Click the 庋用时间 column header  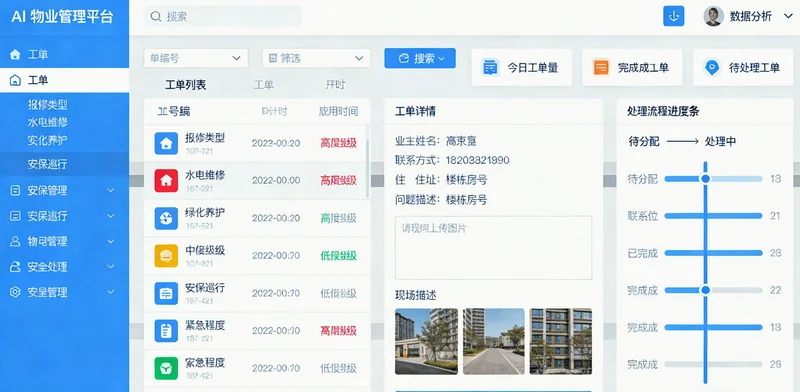(x=338, y=111)
